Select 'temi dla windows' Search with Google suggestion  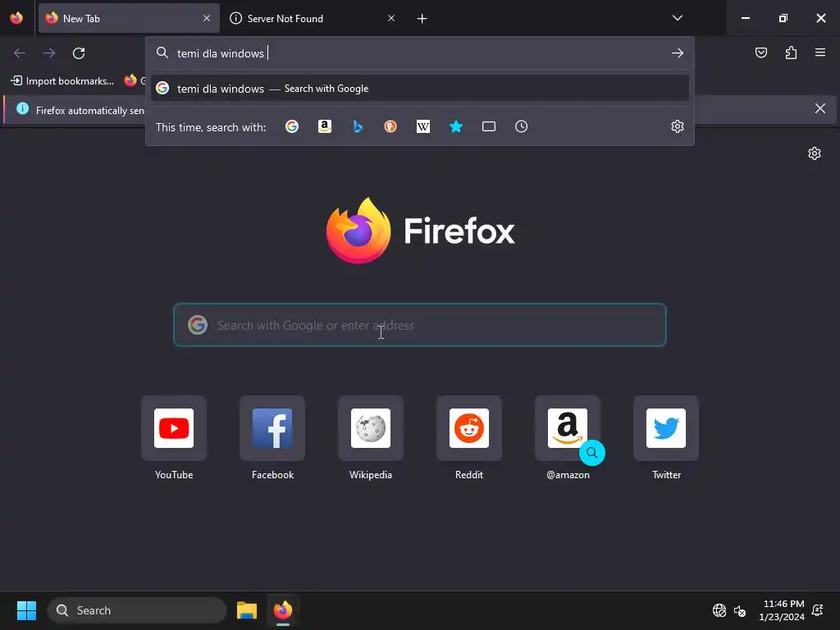coord(419,89)
